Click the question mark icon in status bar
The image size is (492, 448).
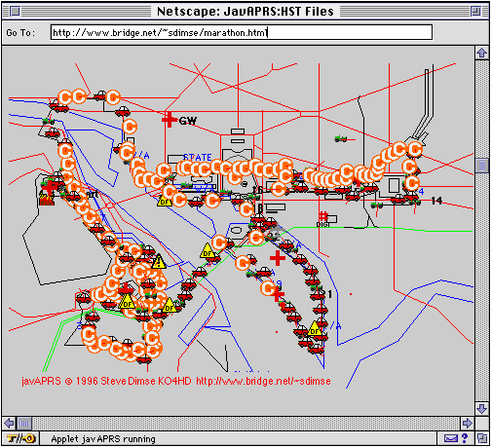[x=465, y=438]
